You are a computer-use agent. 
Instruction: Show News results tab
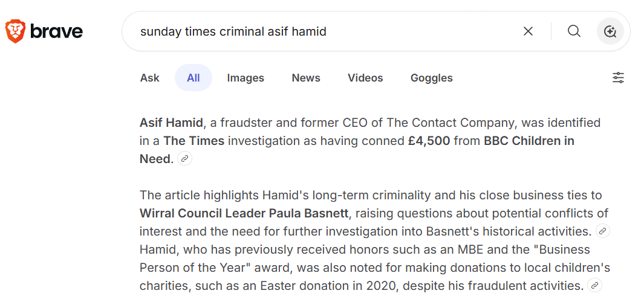pos(306,78)
